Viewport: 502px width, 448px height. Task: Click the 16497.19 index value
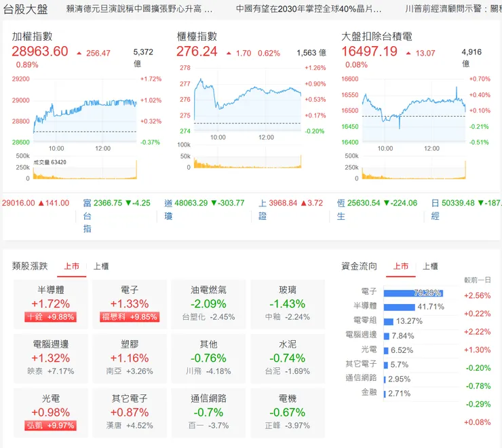pos(370,52)
